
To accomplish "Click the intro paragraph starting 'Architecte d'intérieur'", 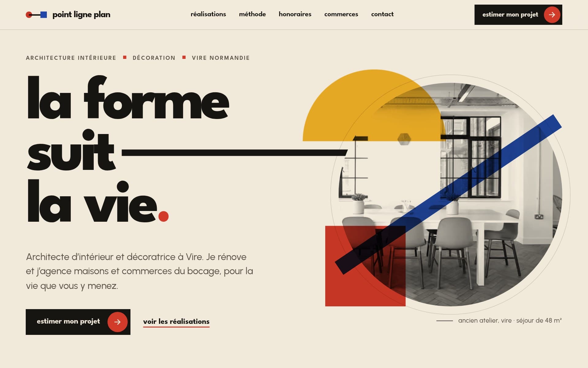I will point(139,271).
